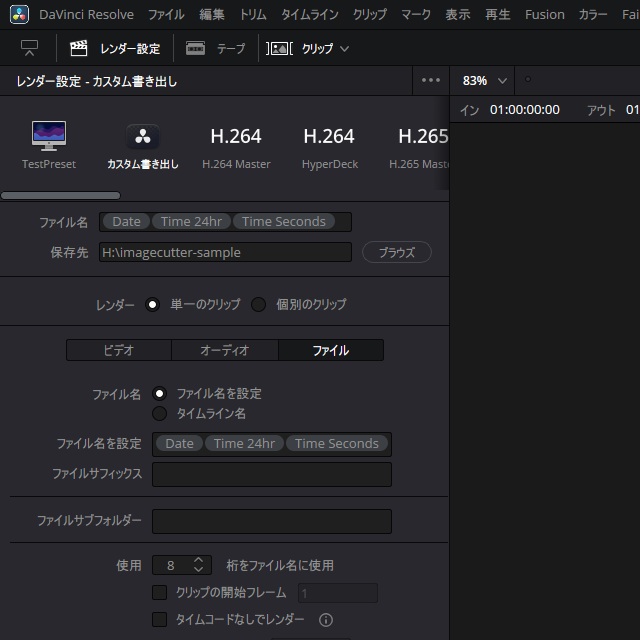The width and height of the screenshot is (640, 640).
Task: Open the three-dot render settings options menu
Action: point(431,81)
